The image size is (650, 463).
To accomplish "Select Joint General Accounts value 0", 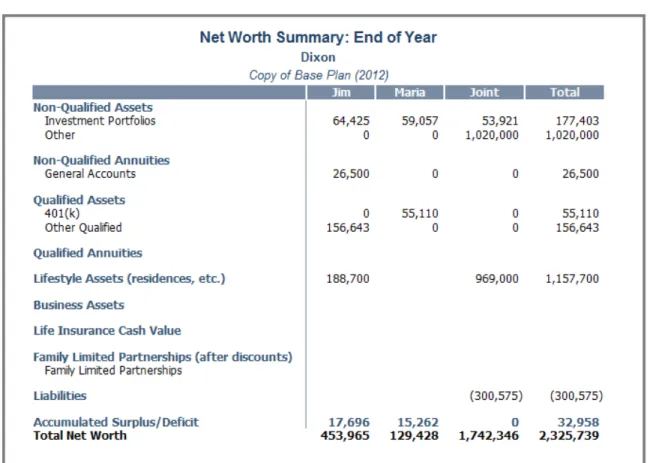I will pos(515,174).
